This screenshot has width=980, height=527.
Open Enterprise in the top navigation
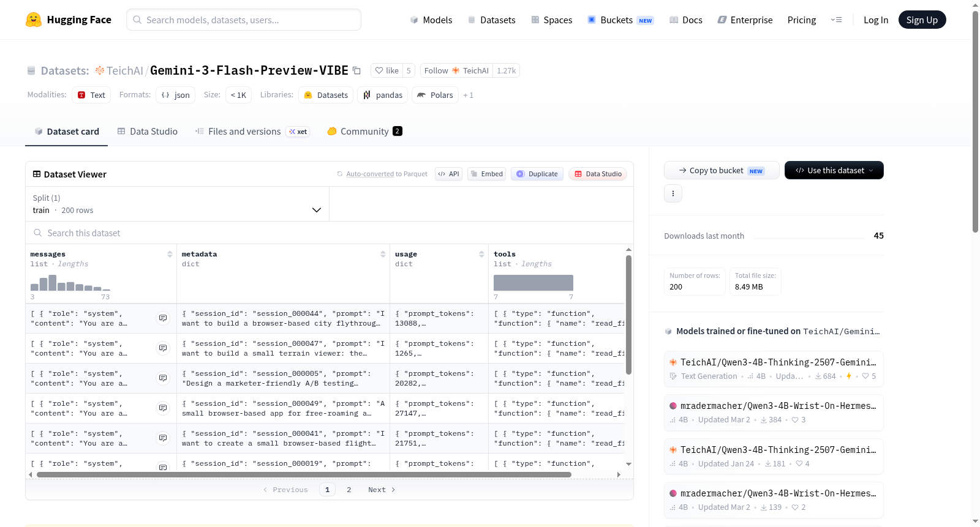[745, 20]
